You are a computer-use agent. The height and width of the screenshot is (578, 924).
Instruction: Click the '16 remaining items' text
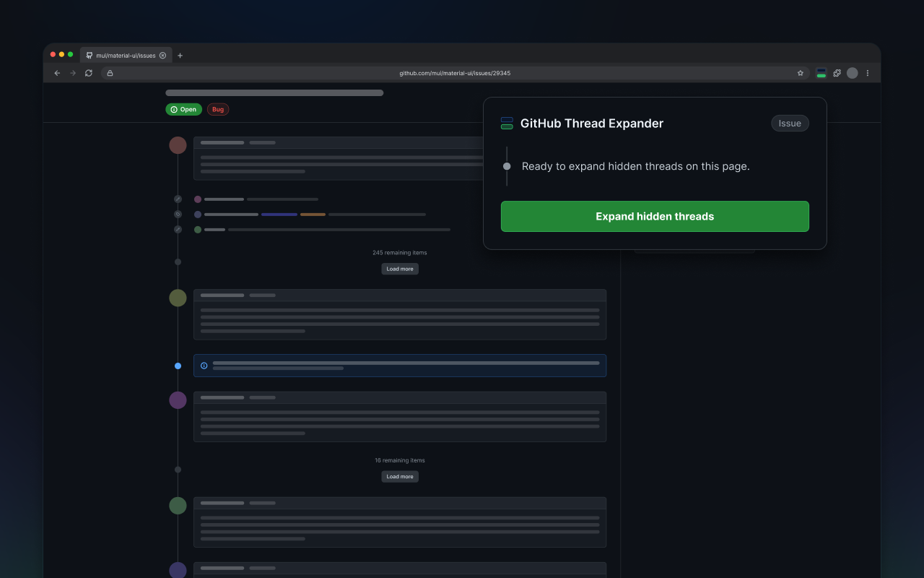[x=400, y=460]
